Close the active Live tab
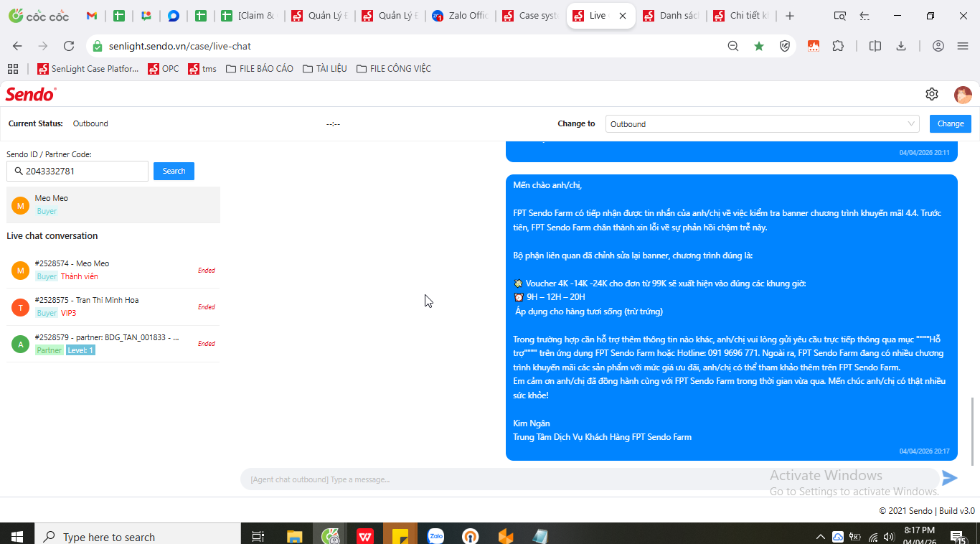 (x=622, y=16)
